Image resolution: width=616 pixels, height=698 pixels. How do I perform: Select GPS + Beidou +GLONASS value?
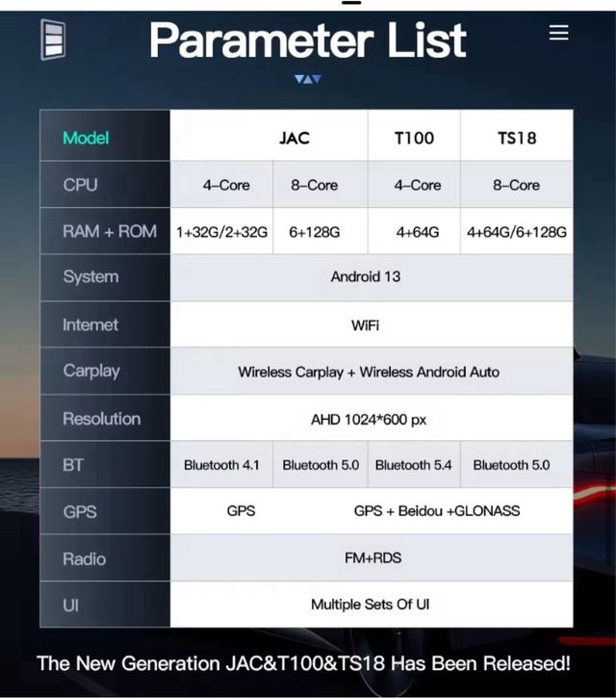click(x=437, y=510)
